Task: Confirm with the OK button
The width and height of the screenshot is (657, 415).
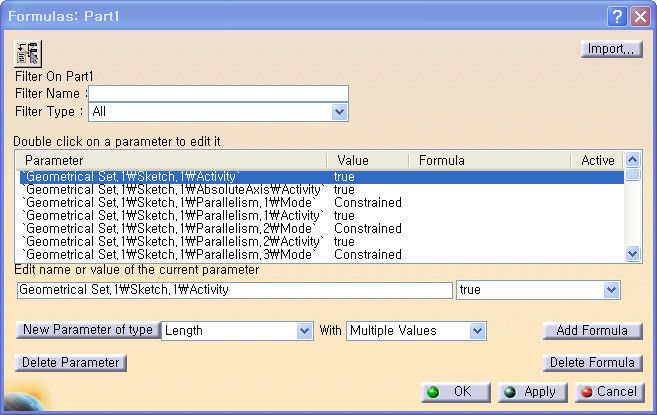Action: [x=455, y=392]
